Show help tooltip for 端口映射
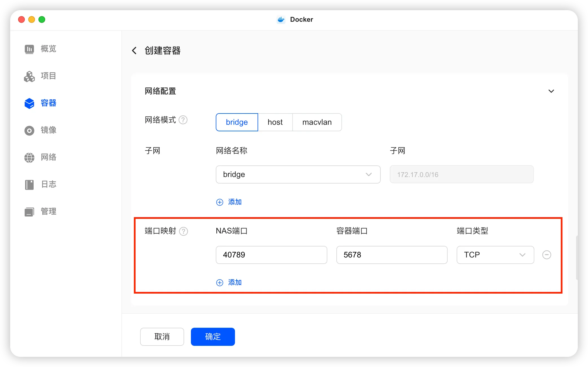This screenshot has height=367, width=588. pos(184,231)
